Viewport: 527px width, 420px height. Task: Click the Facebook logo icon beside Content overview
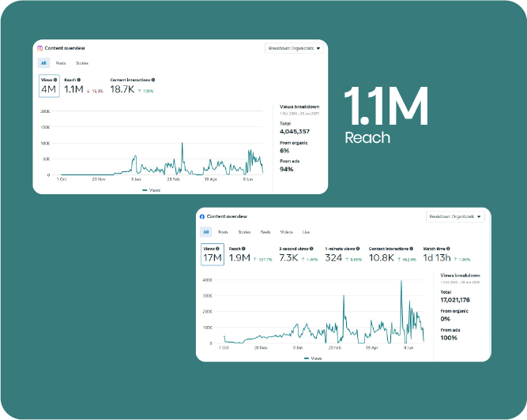(202, 216)
